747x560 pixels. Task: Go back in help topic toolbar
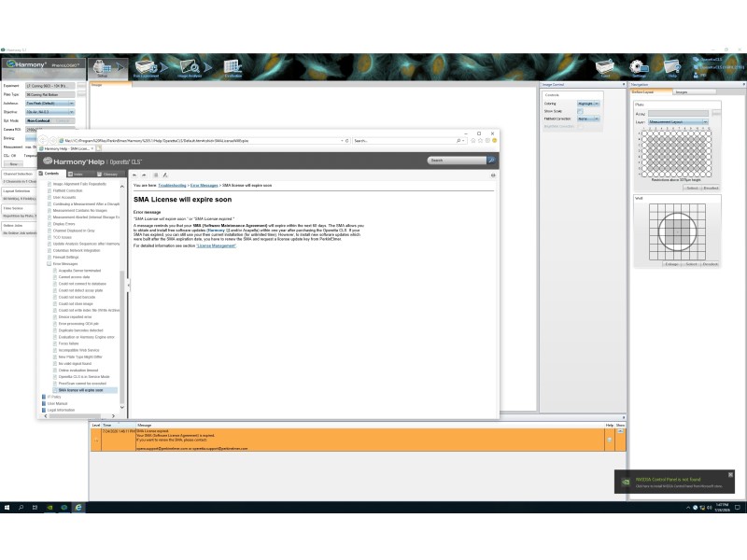pyautogui.click(x=134, y=175)
